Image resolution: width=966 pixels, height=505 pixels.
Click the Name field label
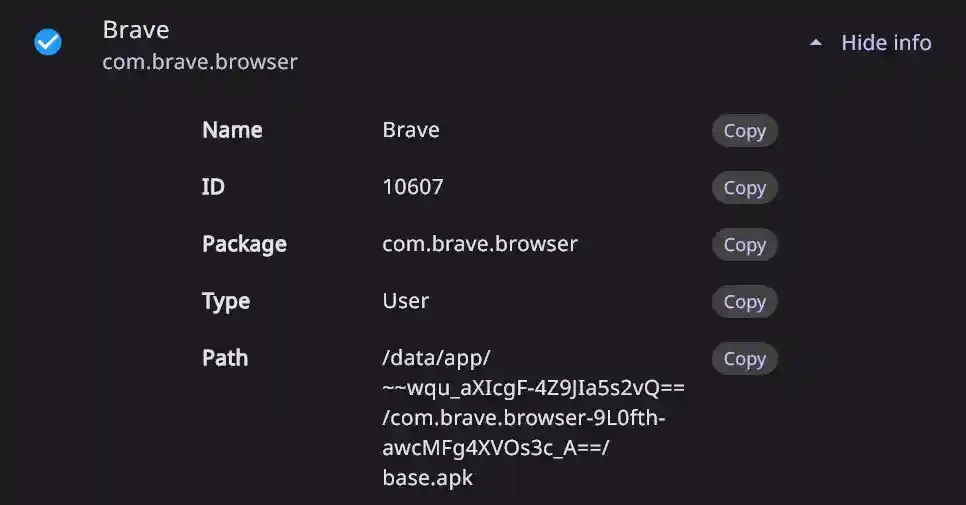[232, 130]
